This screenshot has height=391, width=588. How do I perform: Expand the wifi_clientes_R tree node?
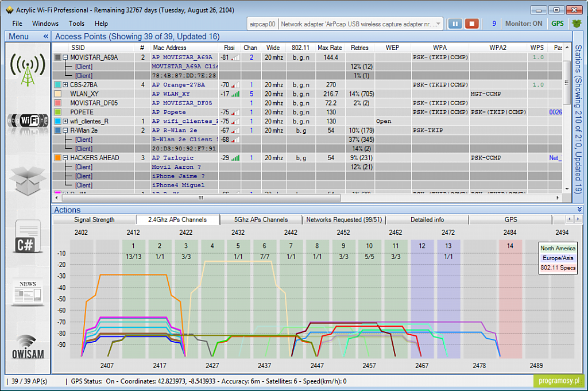click(x=65, y=122)
